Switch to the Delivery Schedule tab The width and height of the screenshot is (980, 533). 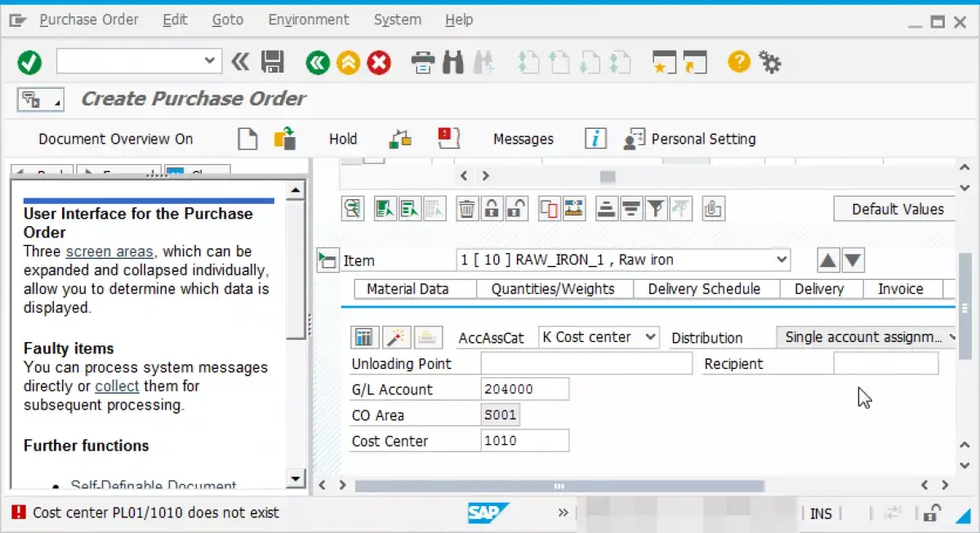pos(704,289)
